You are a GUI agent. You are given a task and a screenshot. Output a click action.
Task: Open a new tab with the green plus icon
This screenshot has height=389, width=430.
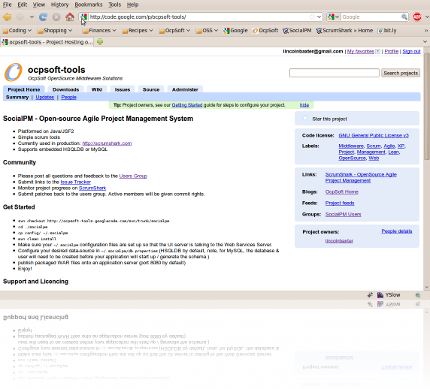pyautogui.click(x=100, y=42)
